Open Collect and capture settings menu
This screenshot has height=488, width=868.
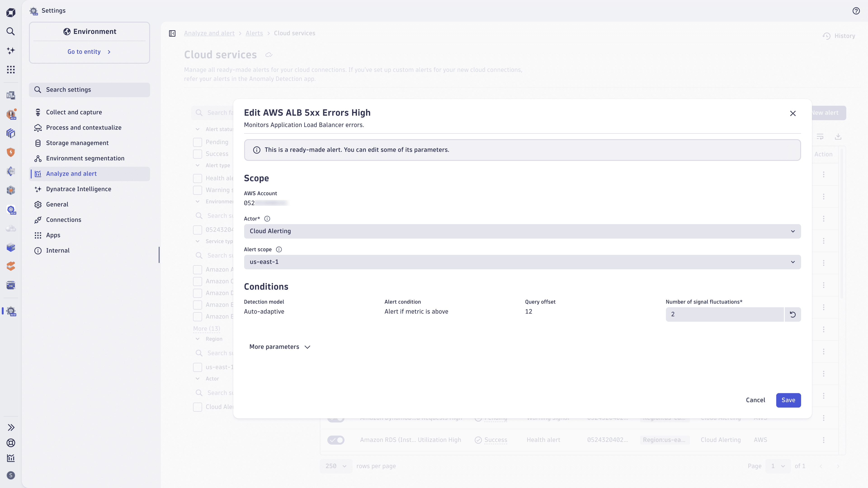74,112
